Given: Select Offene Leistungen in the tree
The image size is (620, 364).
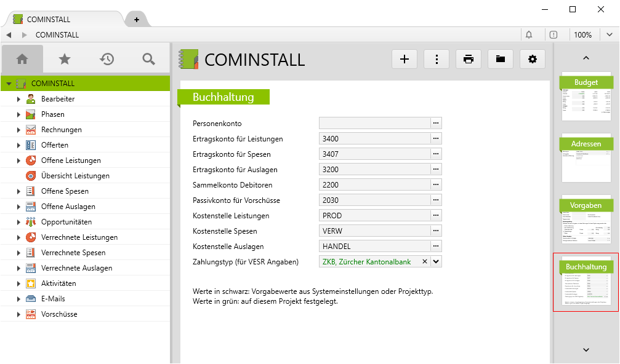Looking at the screenshot, I should click(x=71, y=160).
